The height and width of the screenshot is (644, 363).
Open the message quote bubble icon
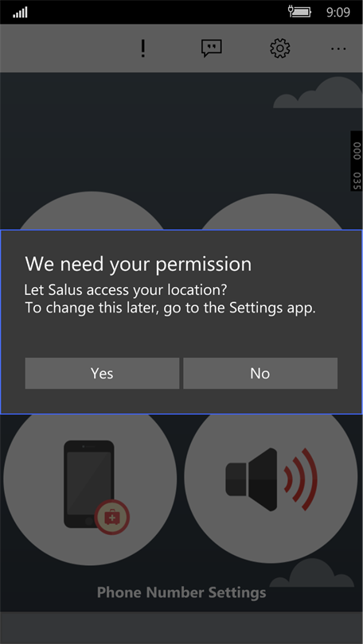pyautogui.click(x=211, y=48)
